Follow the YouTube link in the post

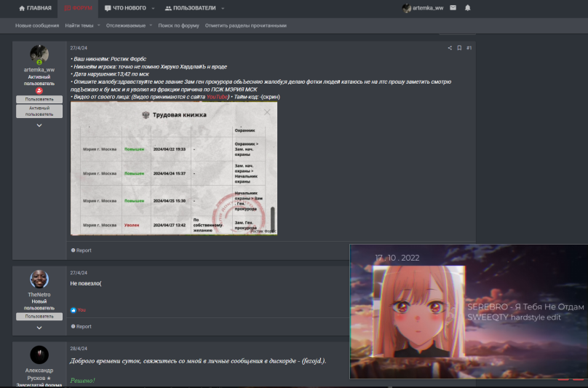point(217,97)
